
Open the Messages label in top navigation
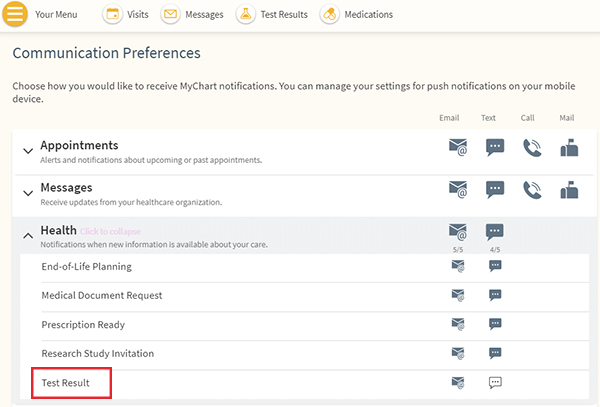(204, 15)
